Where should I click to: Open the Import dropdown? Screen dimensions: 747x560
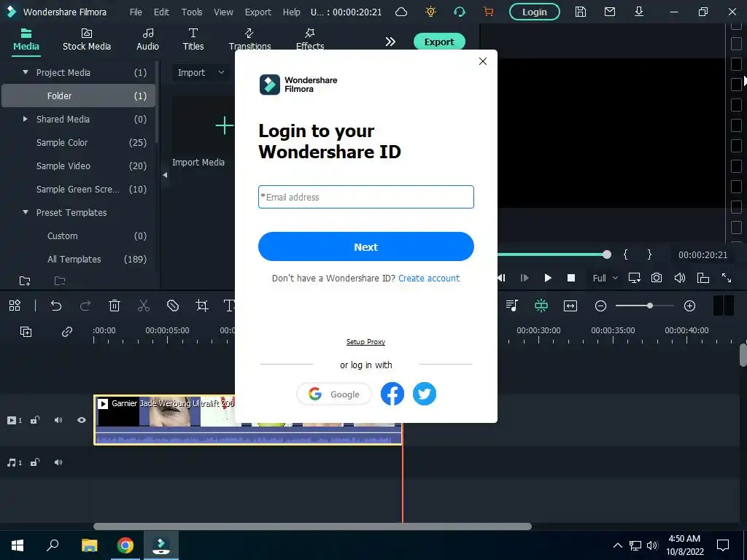pyautogui.click(x=201, y=72)
